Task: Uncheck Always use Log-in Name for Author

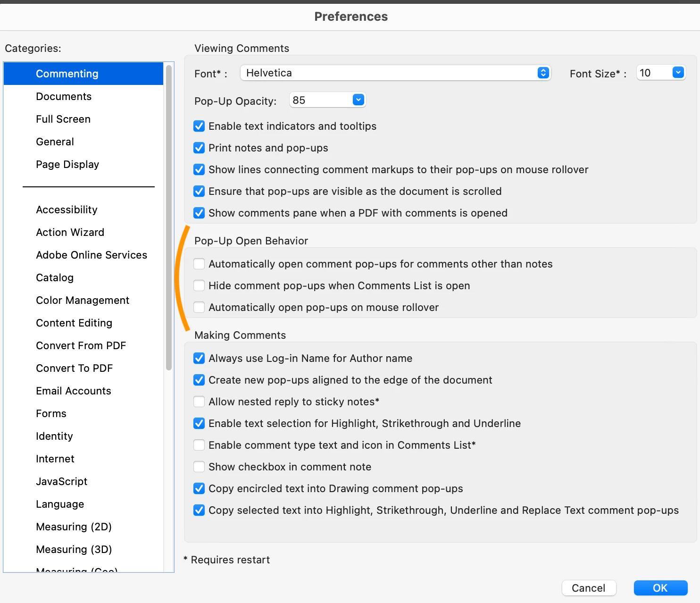Action: click(199, 359)
